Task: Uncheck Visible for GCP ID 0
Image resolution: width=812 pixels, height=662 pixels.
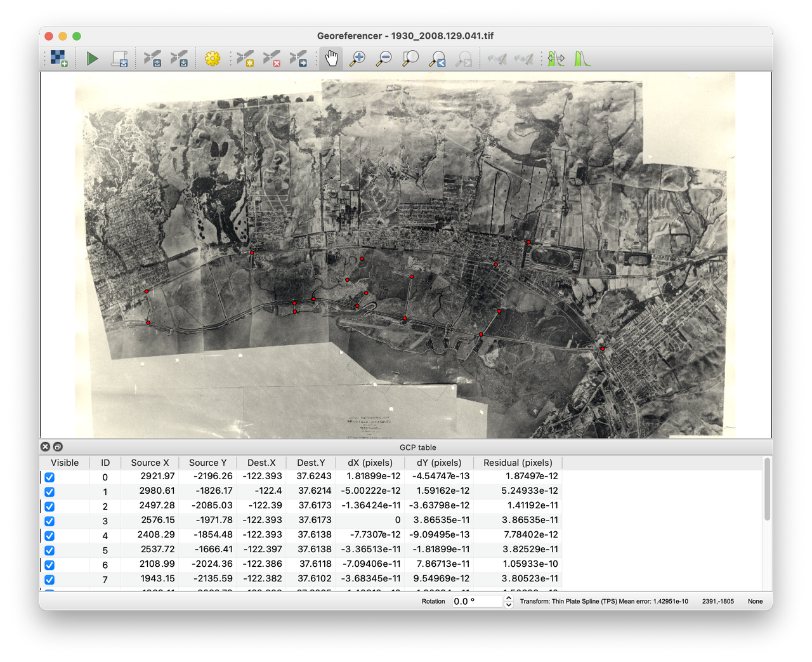Action: tap(49, 477)
